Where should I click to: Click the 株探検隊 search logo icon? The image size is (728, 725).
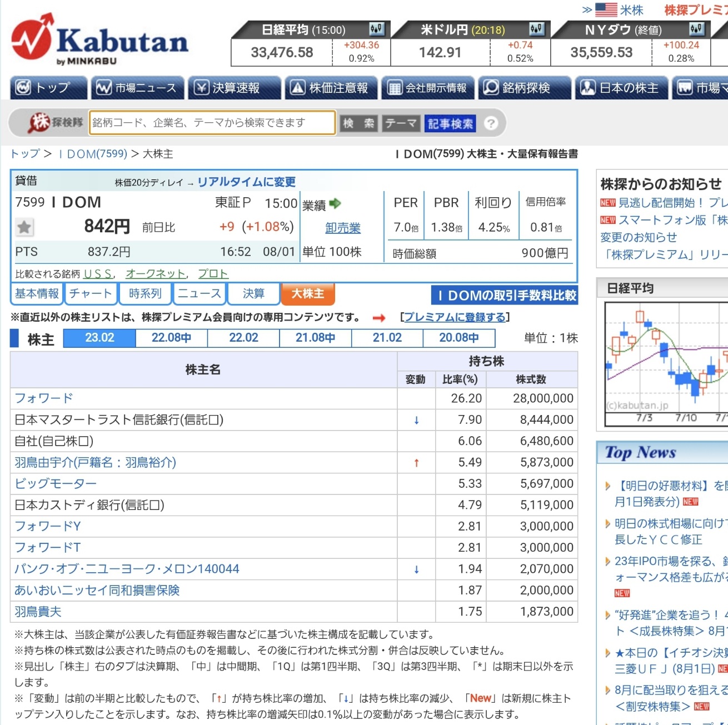point(56,123)
